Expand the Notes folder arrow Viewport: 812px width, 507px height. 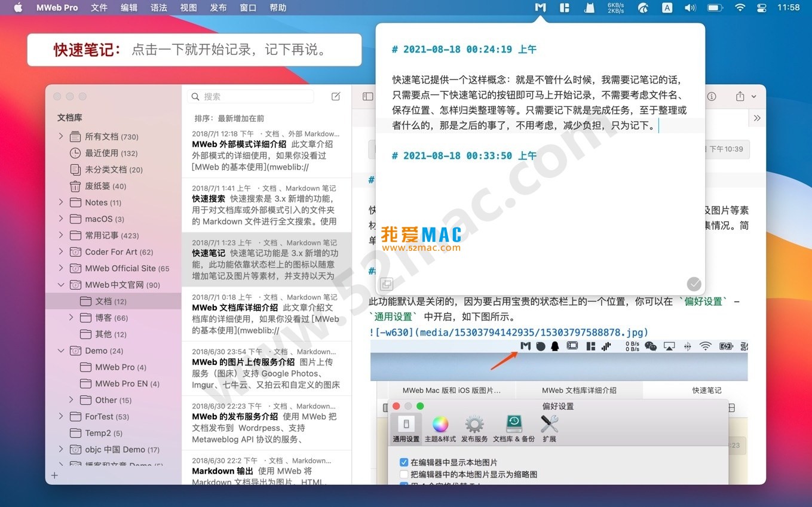point(61,202)
